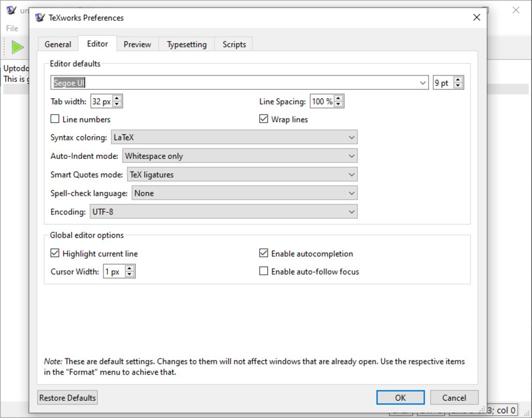
Task: Close the TeXworks Preferences dialog
Action: tap(477, 17)
